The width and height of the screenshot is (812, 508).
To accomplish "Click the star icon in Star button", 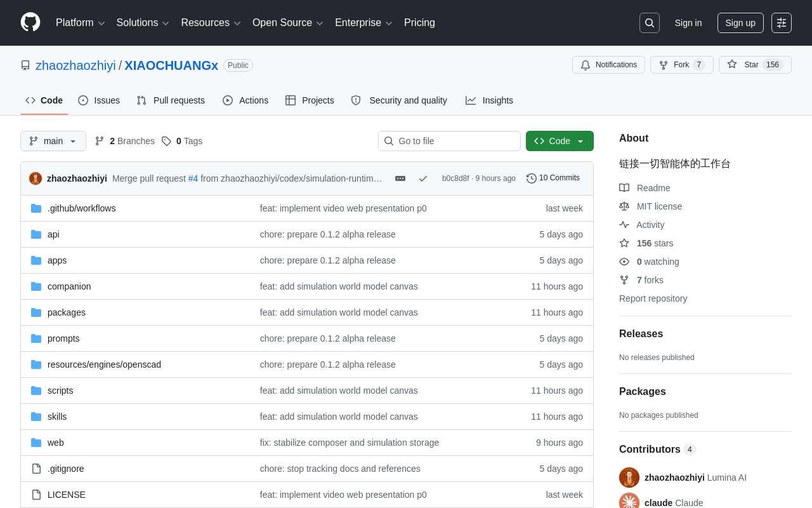I will (x=732, y=65).
